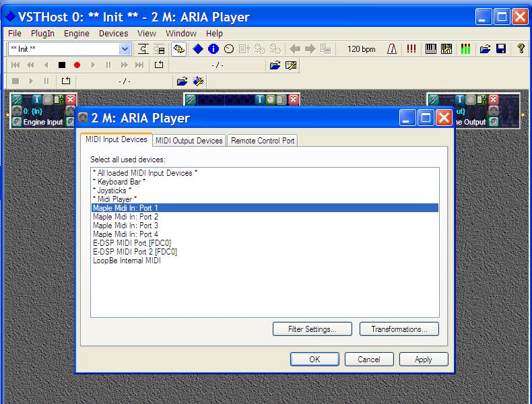Open the PlugIn menu
The width and height of the screenshot is (532, 404).
42,33
